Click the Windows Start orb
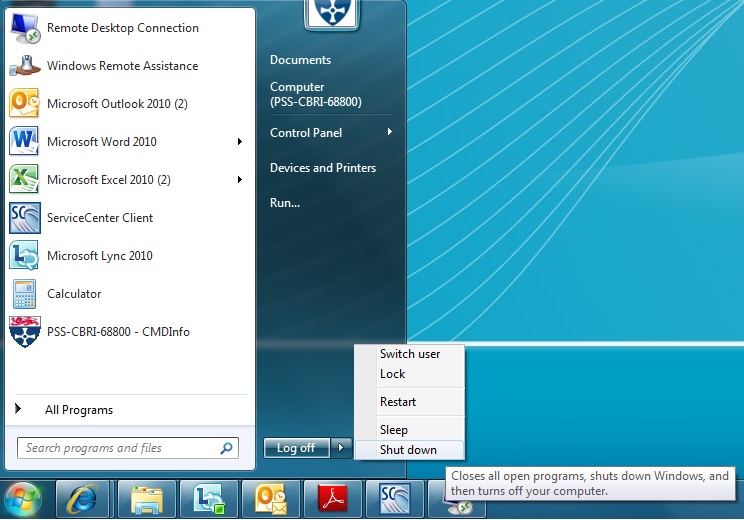The height and width of the screenshot is (520, 744). coord(23,498)
